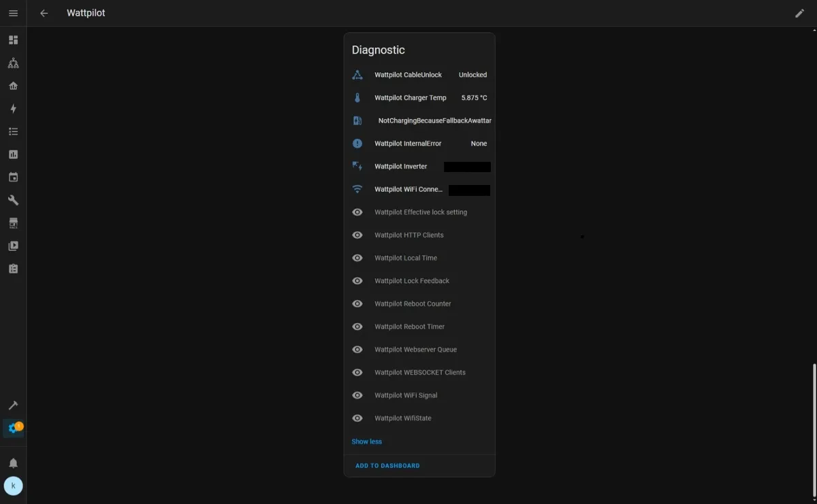Open the HACS store sidebar icon
Viewport: 817px width, 504px height.
pos(13,223)
